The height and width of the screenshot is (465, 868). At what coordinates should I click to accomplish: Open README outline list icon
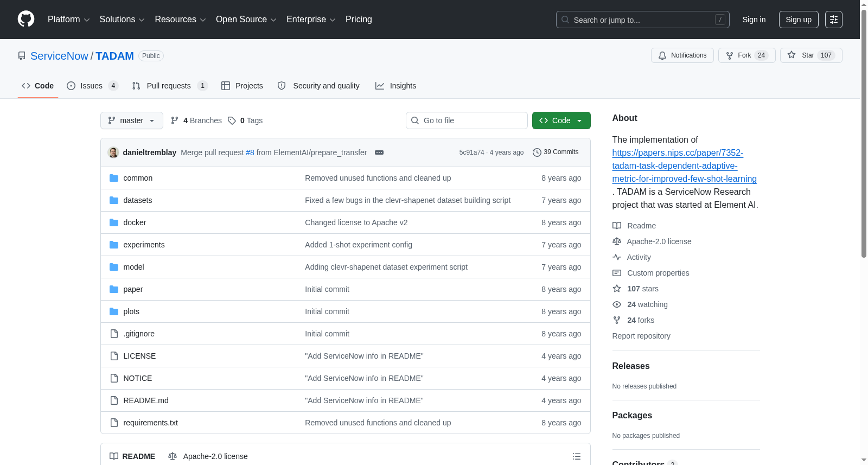tap(577, 456)
